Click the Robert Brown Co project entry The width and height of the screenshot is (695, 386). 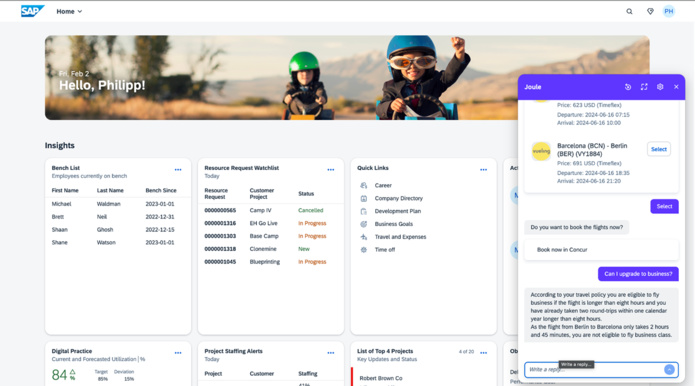coord(381,378)
